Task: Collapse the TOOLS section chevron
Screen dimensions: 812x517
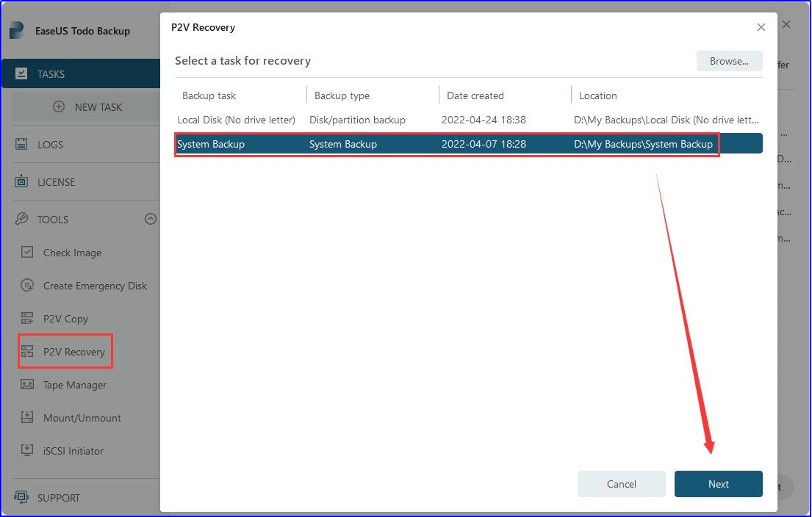Action: coord(150,219)
